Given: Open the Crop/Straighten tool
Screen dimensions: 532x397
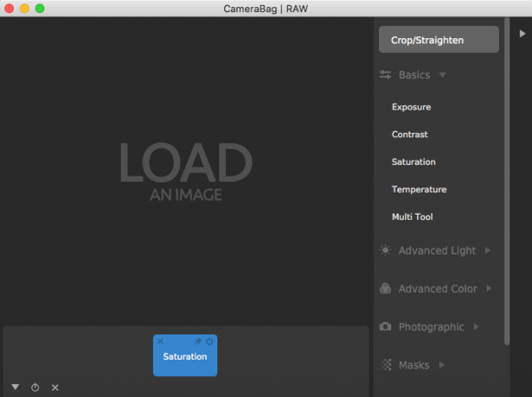Looking at the screenshot, I should pyautogui.click(x=439, y=40).
